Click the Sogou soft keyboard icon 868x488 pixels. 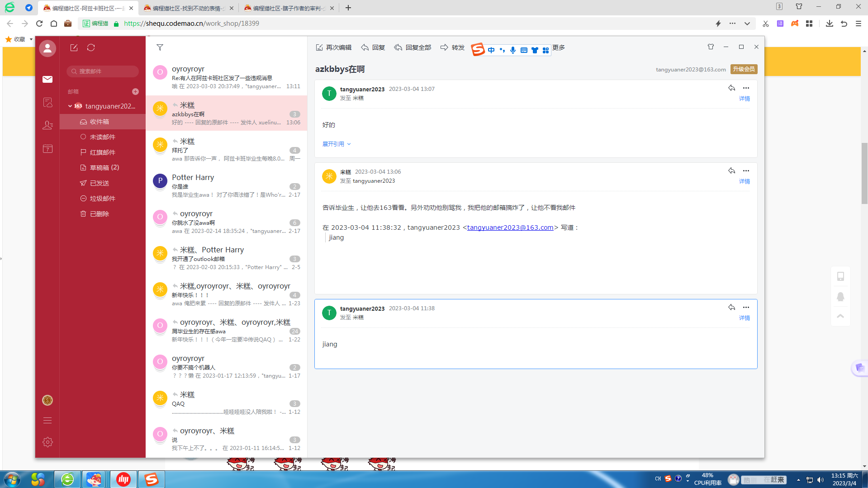click(x=524, y=50)
